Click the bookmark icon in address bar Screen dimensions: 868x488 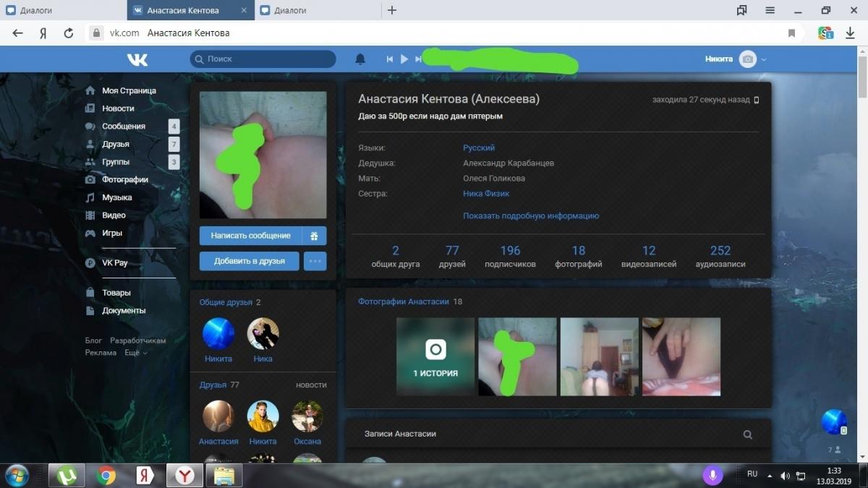tap(792, 33)
